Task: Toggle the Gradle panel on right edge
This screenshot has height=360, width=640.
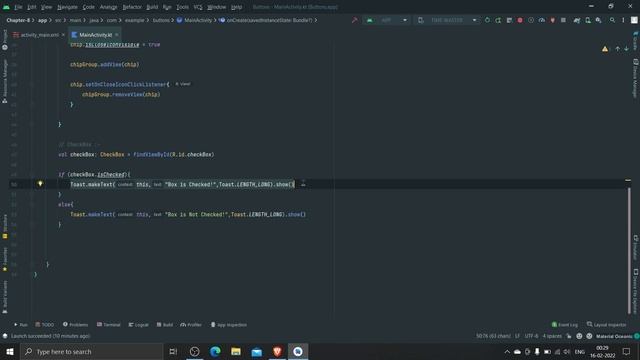Action: (x=636, y=41)
